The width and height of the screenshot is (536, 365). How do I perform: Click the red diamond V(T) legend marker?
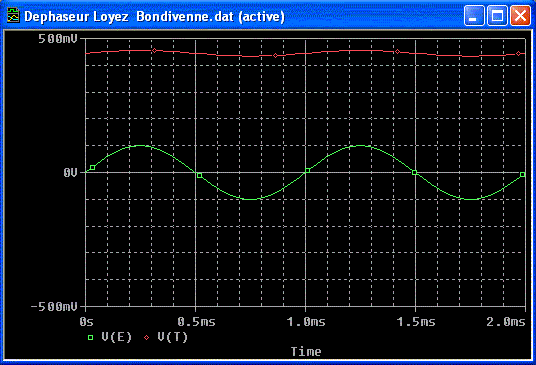click(147, 338)
